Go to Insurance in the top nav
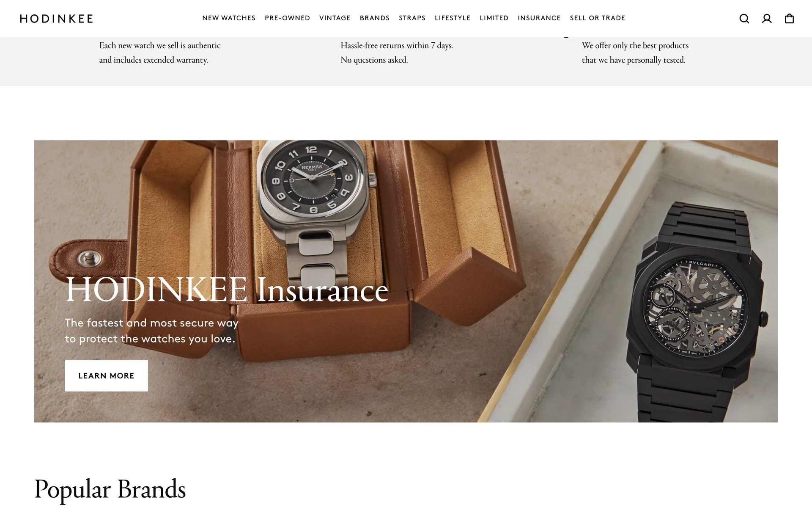The image size is (812, 508). tap(539, 18)
